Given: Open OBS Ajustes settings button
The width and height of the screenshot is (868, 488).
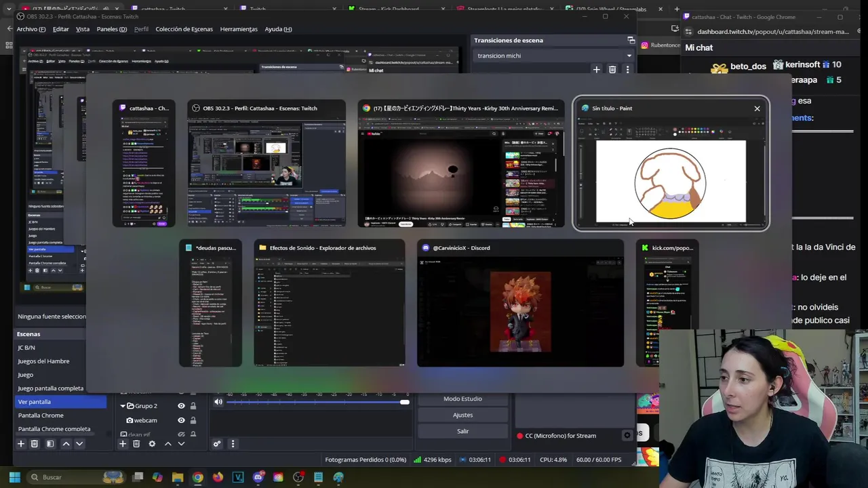Looking at the screenshot, I should pyautogui.click(x=462, y=415).
